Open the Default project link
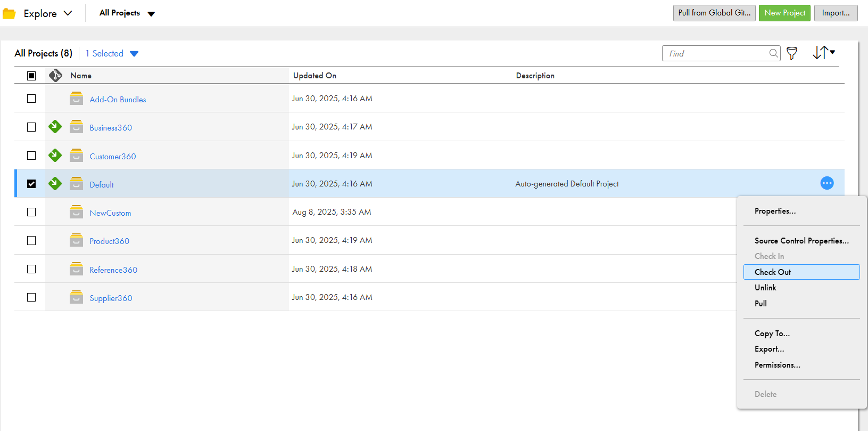Image resolution: width=868 pixels, height=431 pixels. click(102, 185)
